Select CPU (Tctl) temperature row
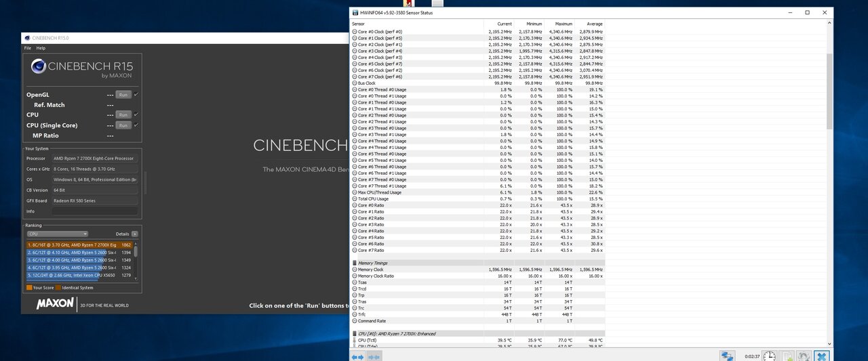868x361 pixels. 477,340
